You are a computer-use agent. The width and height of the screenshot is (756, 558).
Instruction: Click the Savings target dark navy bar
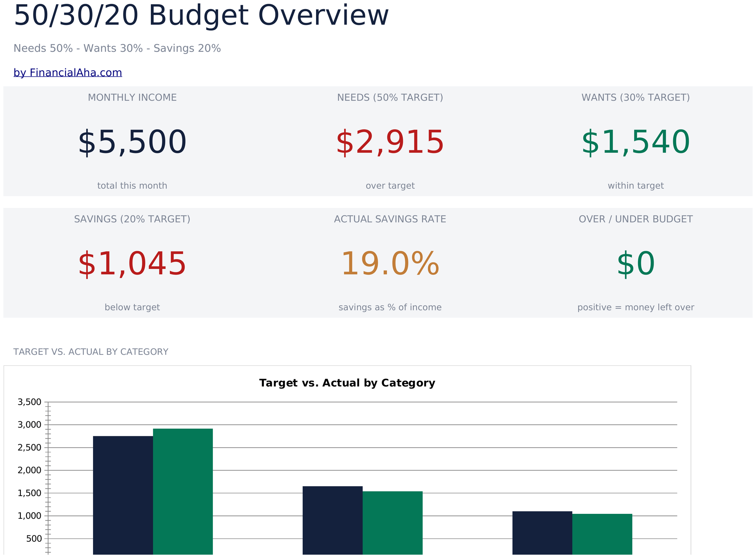[x=542, y=533]
